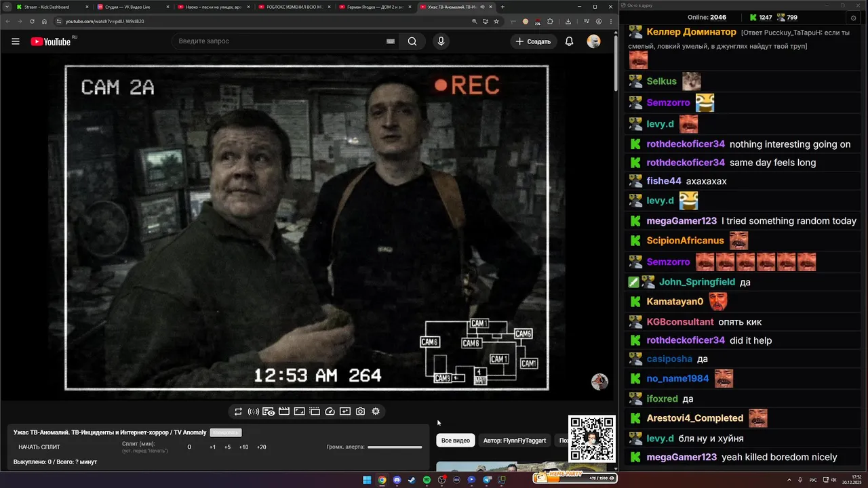Open Chrome from the taskbar
Viewport: 868px width, 488px height.
pyautogui.click(x=382, y=480)
